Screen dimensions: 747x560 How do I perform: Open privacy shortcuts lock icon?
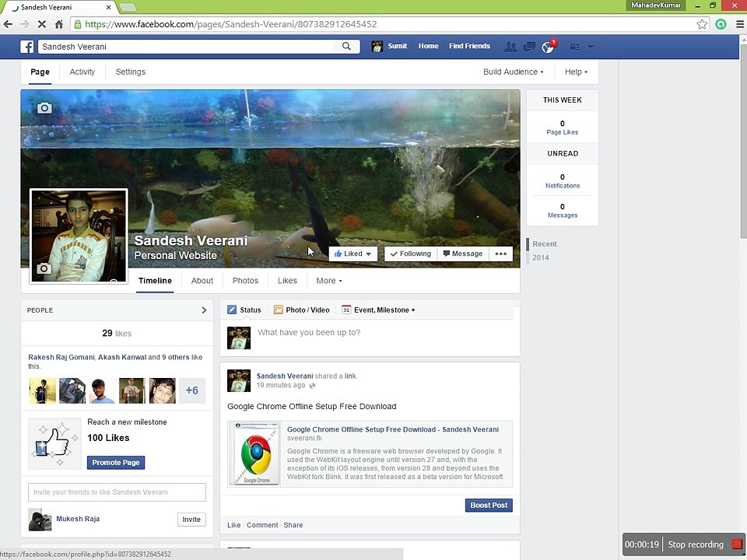(x=574, y=46)
